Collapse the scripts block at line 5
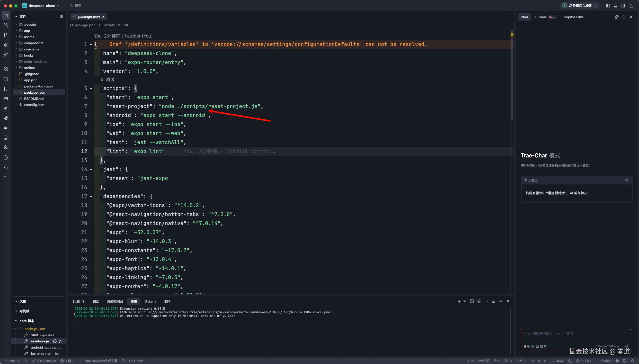 91,88
